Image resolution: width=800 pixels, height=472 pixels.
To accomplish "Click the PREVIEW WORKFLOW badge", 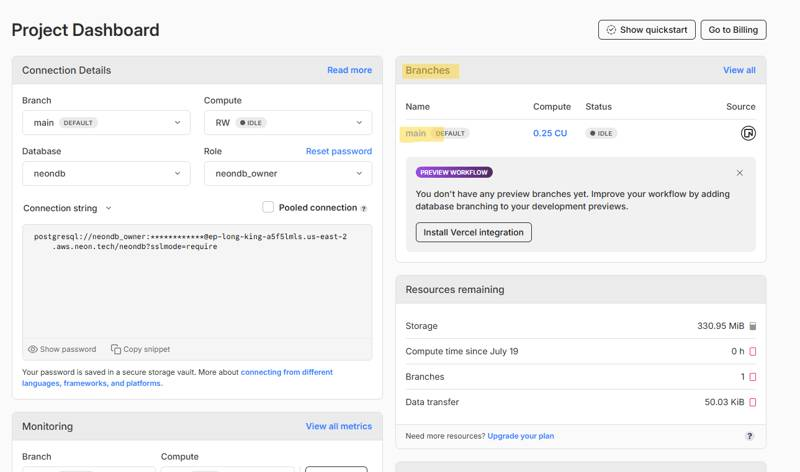I will (454, 172).
